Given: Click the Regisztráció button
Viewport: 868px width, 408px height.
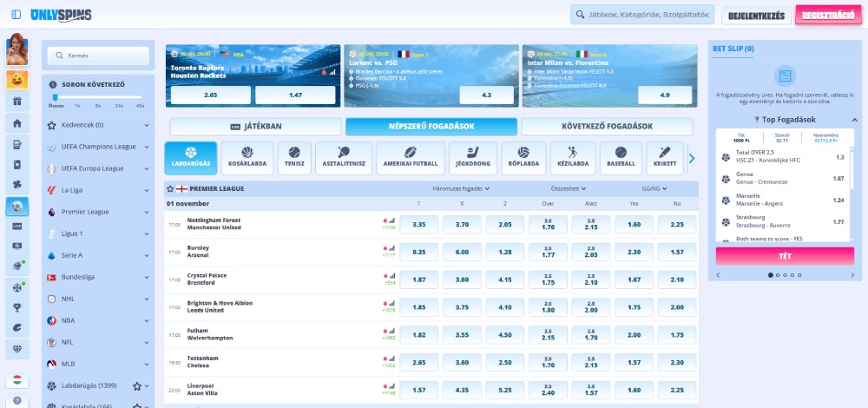Looking at the screenshot, I should pyautogui.click(x=827, y=16).
